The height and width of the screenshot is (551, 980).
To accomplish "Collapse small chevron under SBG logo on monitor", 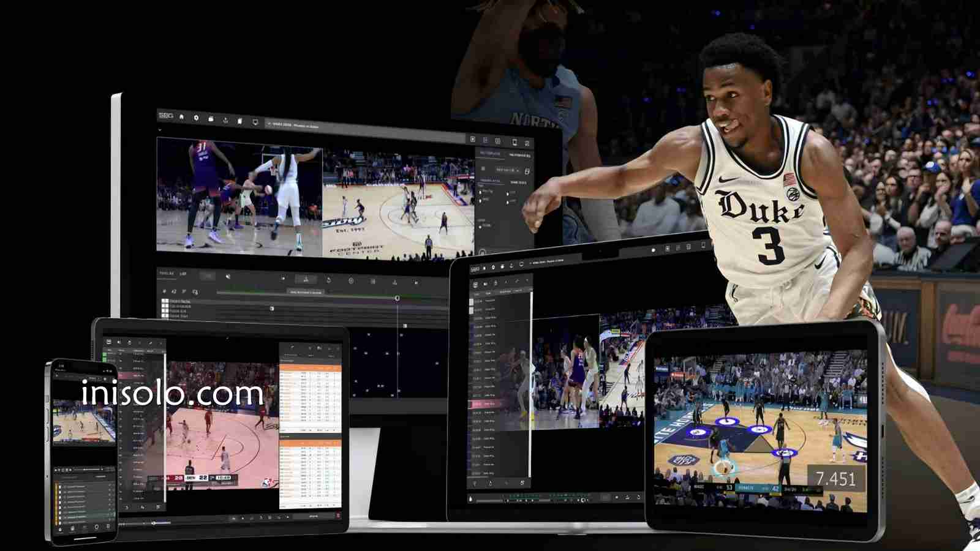I will click(160, 130).
